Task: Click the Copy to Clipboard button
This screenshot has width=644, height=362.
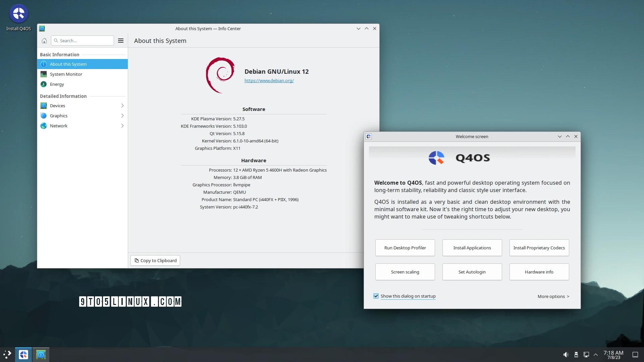Action: click(155, 260)
